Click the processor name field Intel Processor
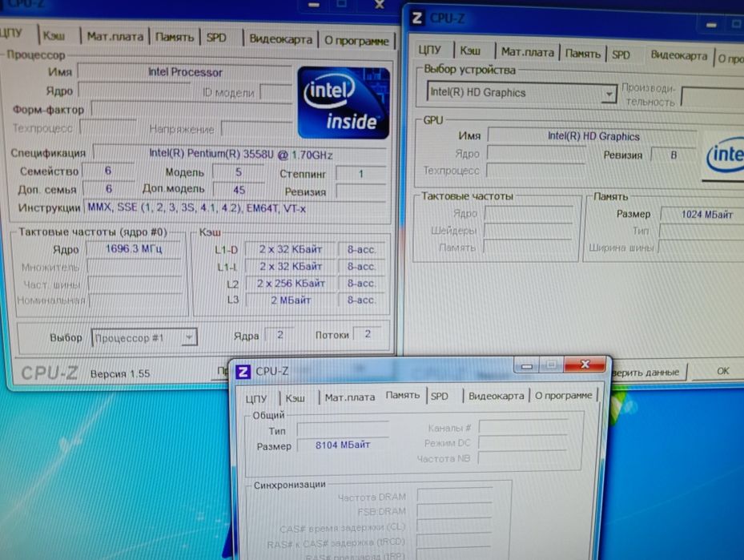 (x=185, y=72)
